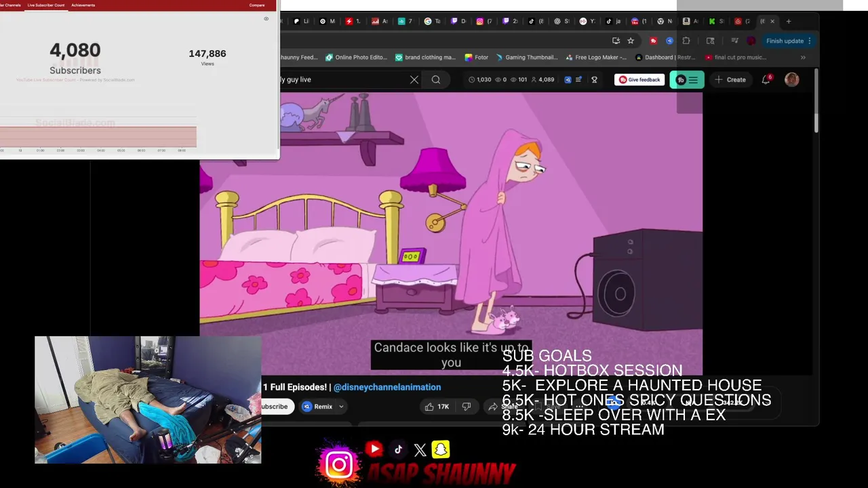Click the list icon beside vidIQ stats
Image resolution: width=868 pixels, height=488 pixels.
578,79
